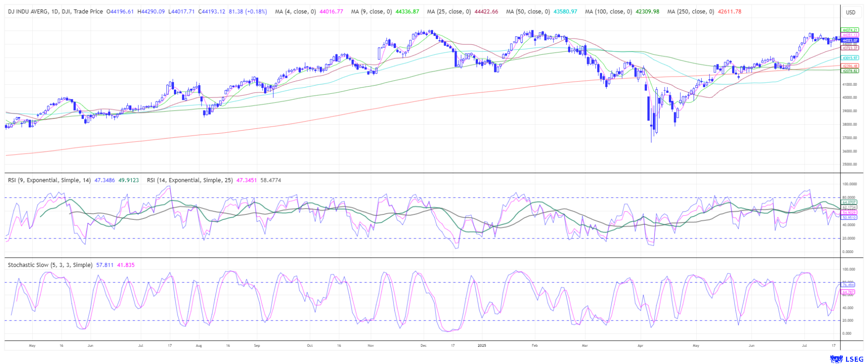Click the 35000.00 price axis label
This screenshot has width=868, height=364.
coord(849,165)
